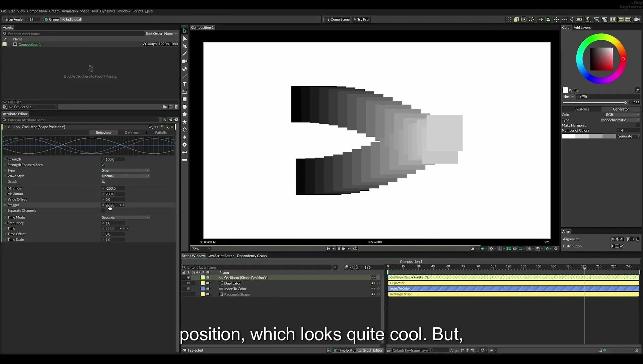This screenshot has width=643, height=364.
Task: Hide the Duplicator layer visibility eye
Action: click(188, 283)
